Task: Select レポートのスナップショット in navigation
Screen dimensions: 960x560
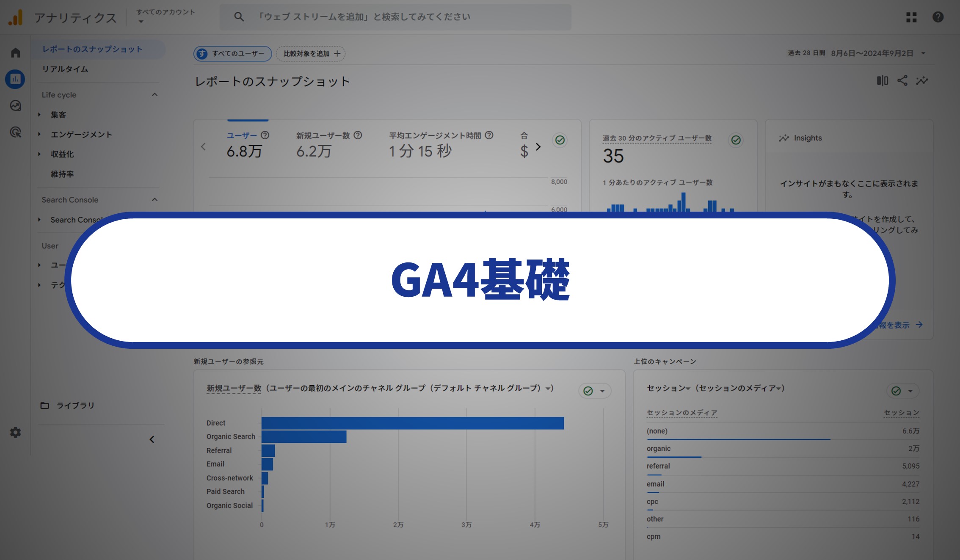Action: (92, 49)
